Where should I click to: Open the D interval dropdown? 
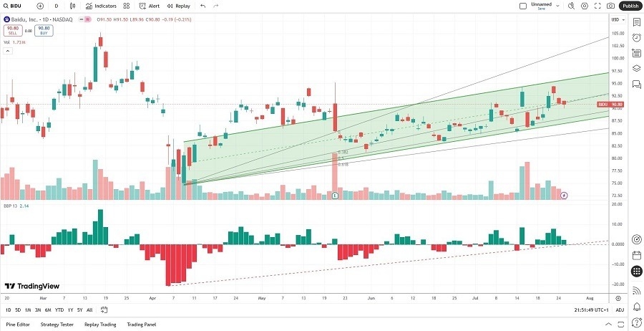[x=57, y=6]
